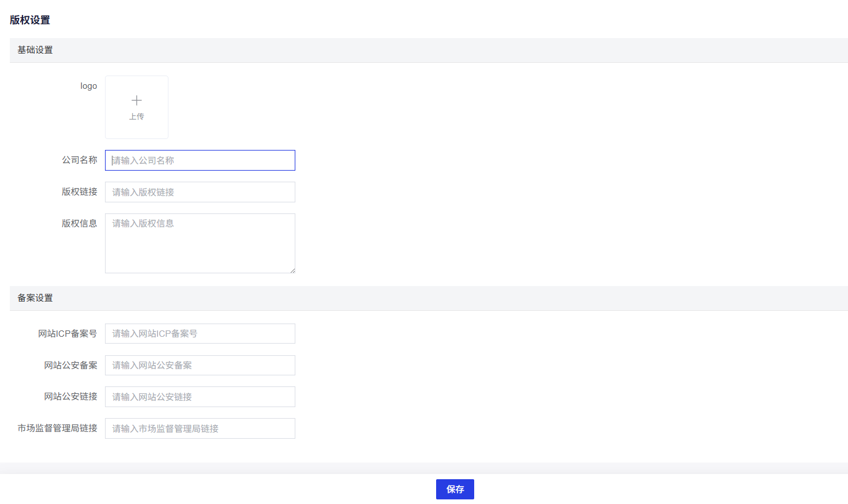Click into the 版权链接 input field
This screenshot has width=848, height=504.
(x=200, y=192)
